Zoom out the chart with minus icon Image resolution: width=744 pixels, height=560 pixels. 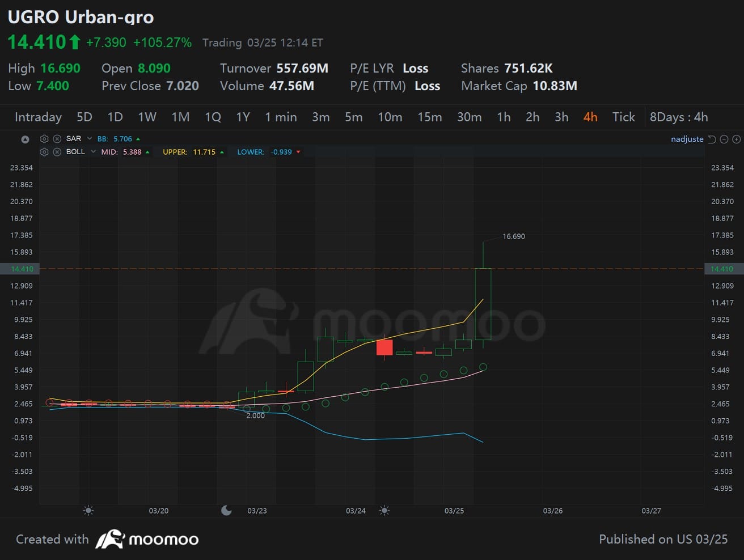pos(724,139)
